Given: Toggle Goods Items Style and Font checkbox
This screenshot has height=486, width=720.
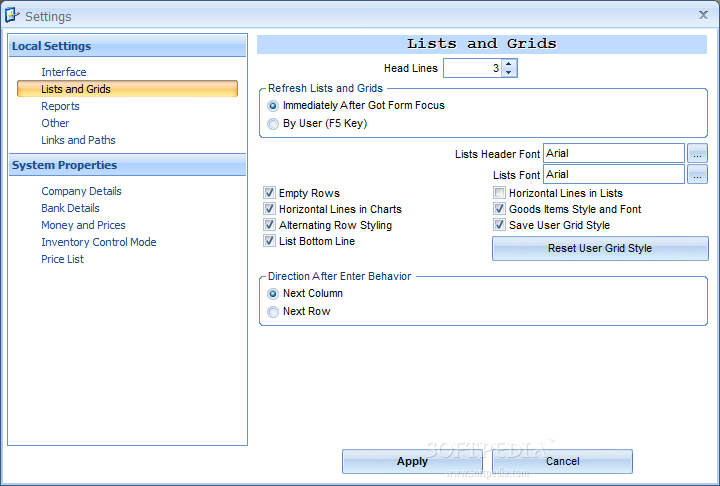Looking at the screenshot, I should pos(500,209).
